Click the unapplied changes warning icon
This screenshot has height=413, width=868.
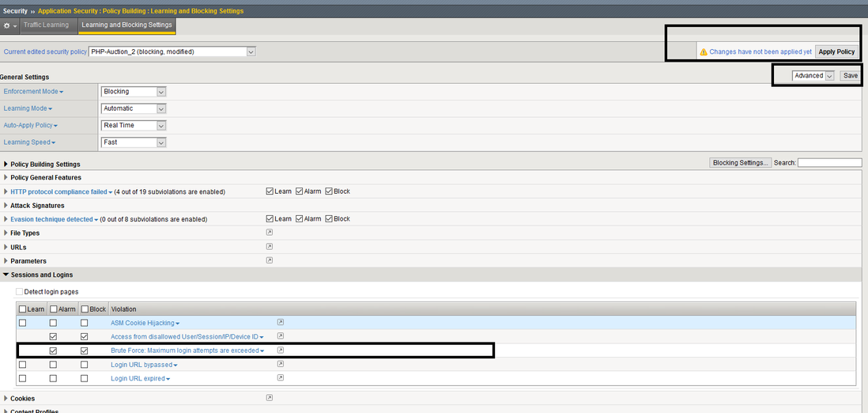(x=704, y=51)
